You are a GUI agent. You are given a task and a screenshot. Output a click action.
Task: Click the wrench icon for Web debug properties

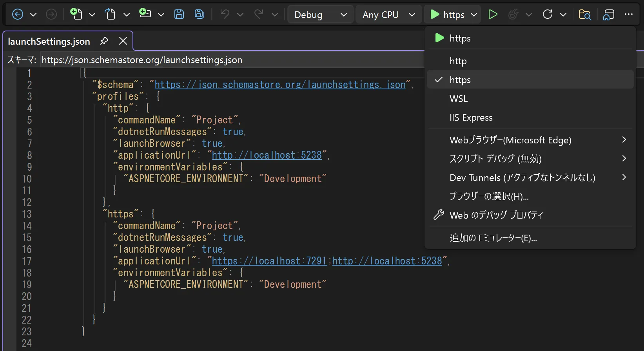point(439,215)
